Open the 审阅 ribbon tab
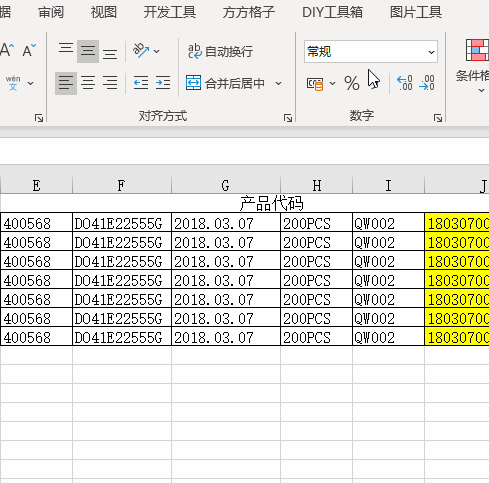This screenshot has width=489, height=483. click(x=51, y=12)
